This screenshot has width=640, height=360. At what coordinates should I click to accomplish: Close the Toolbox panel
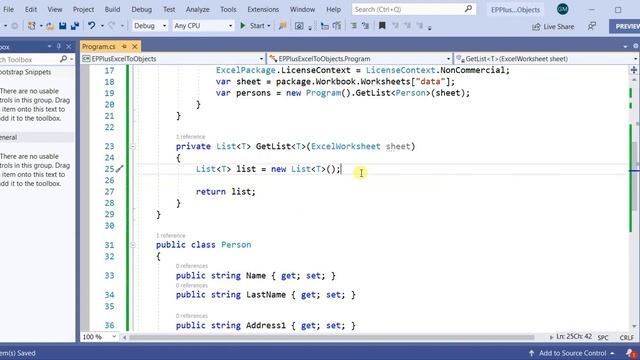click(x=69, y=47)
